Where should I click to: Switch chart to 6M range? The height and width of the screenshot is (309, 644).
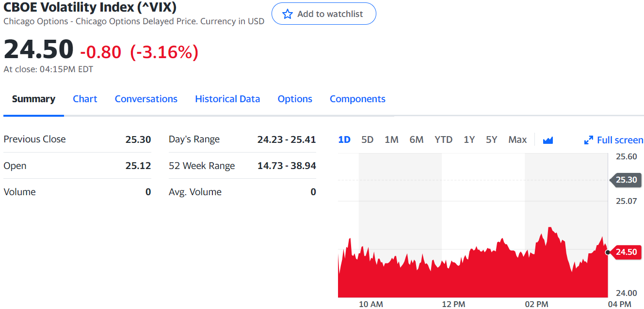point(417,139)
